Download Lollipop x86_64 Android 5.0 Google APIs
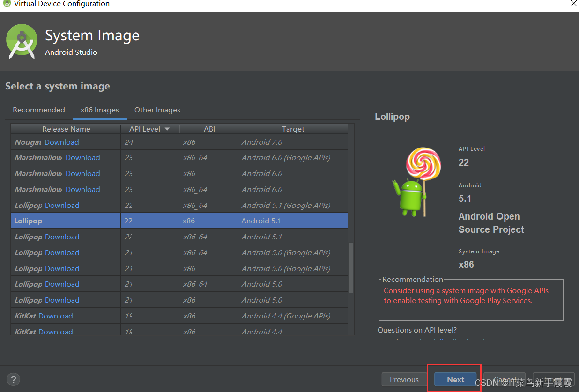Screen dimensions: 579x392 pos(62,252)
